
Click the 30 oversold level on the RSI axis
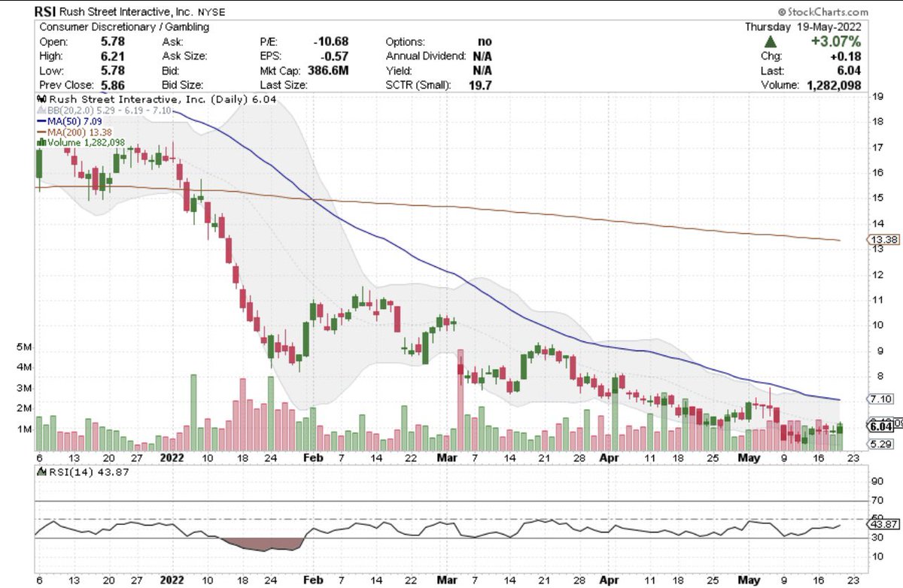coord(877,538)
